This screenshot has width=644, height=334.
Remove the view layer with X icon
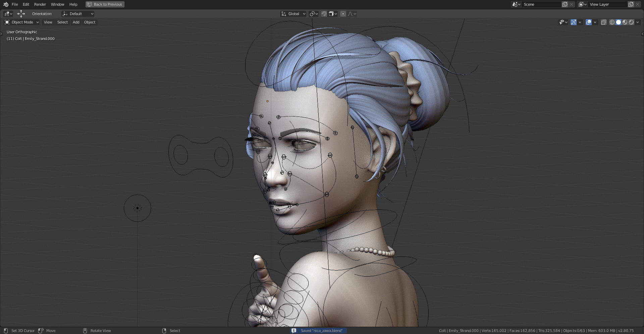pos(638,4)
